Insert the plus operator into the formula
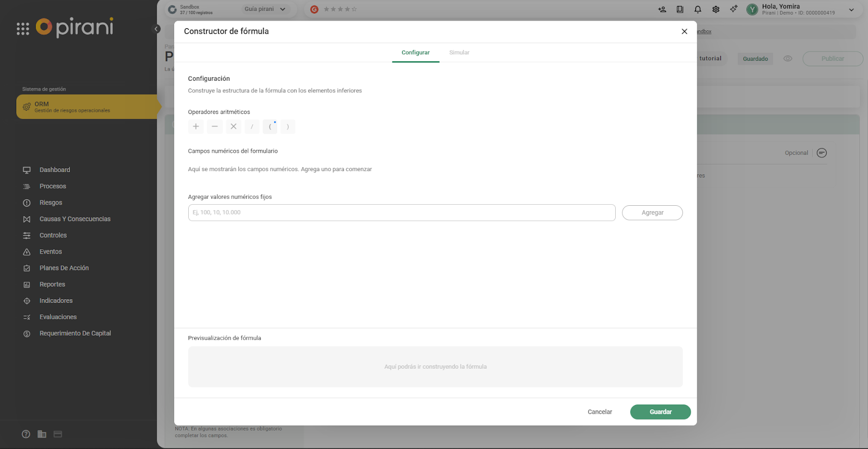Screen dimensions: 868x449 click(196, 127)
